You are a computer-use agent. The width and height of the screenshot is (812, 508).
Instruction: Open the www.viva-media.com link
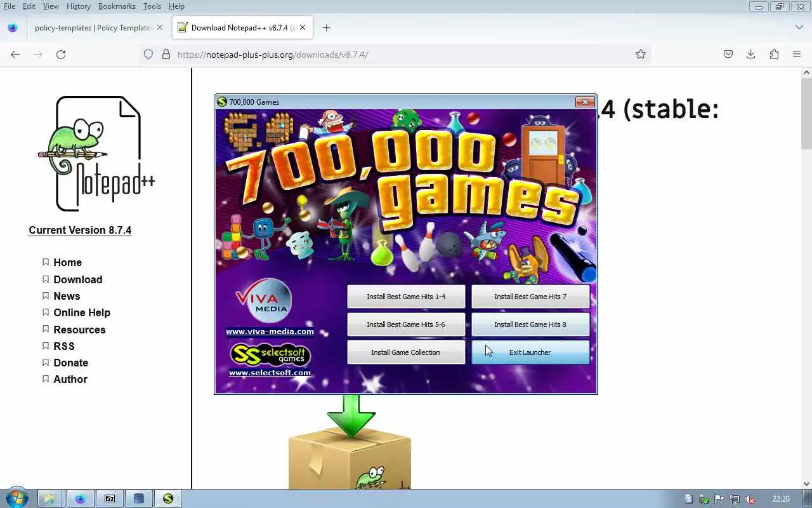click(x=270, y=331)
